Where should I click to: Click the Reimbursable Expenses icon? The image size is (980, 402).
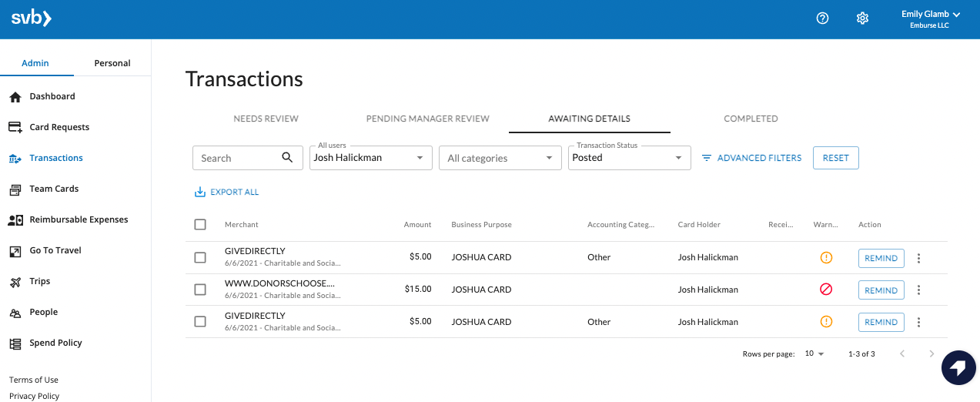[x=15, y=219]
